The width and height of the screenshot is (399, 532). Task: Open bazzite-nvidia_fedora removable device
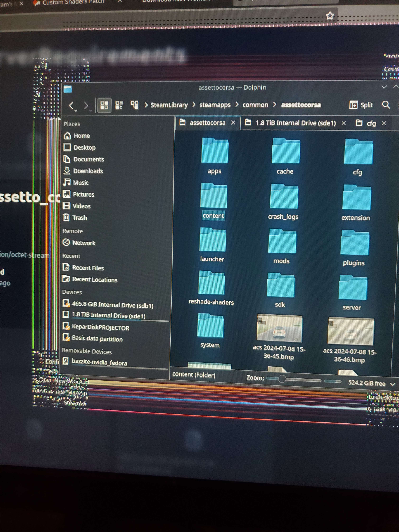(99, 362)
